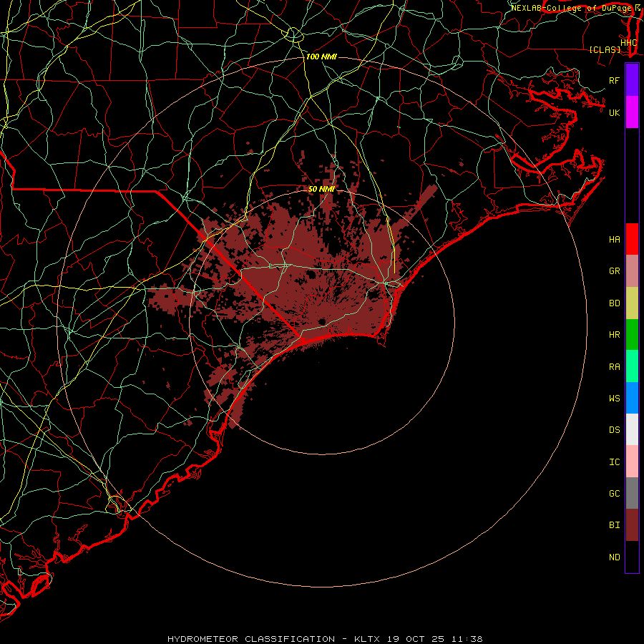
Task: Click the 100 NMI range ring label
Action: click(x=321, y=57)
